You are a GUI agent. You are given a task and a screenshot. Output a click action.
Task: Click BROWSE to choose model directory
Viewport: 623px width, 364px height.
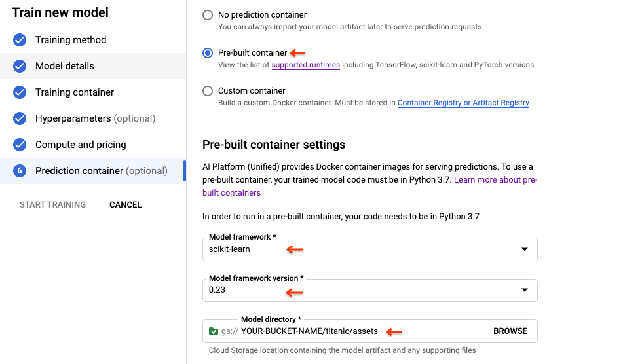pos(510,331)
